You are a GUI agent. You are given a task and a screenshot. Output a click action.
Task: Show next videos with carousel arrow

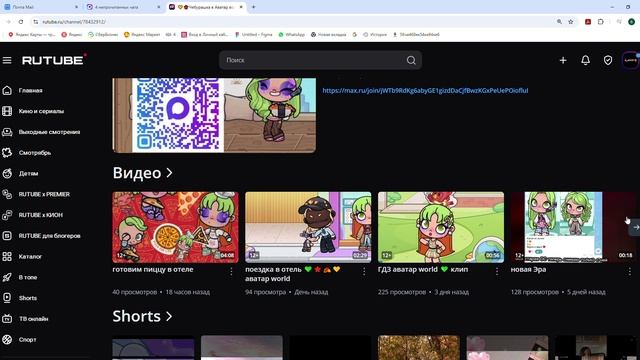point(635,227)
